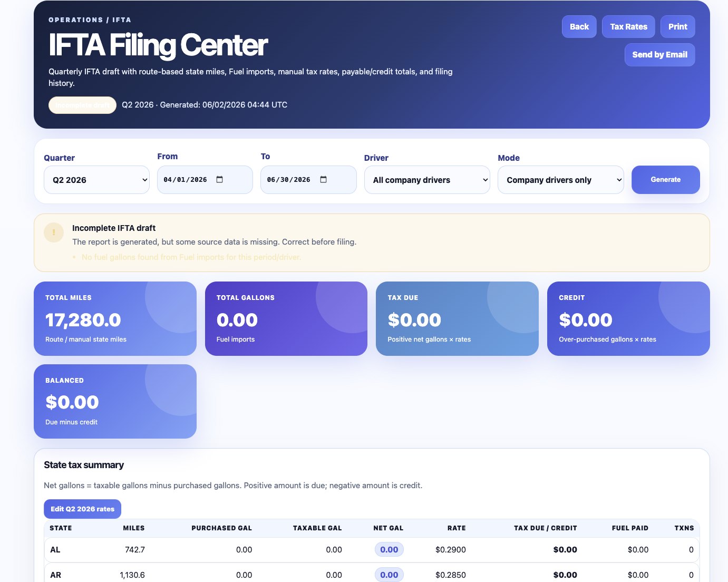The width and height of the screenshot is (728, 582).
Task: Click the Total Gallons card
Action: (x=286, y=318)
